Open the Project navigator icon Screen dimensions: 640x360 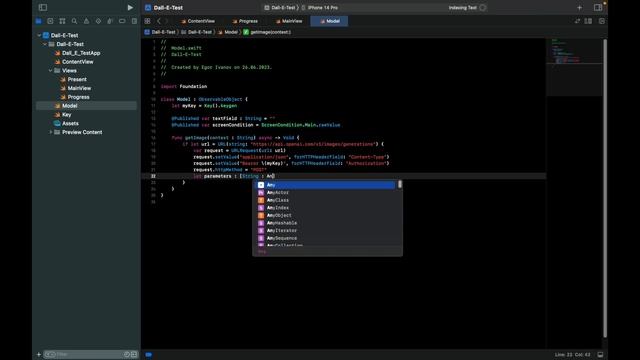pos(38,21)
